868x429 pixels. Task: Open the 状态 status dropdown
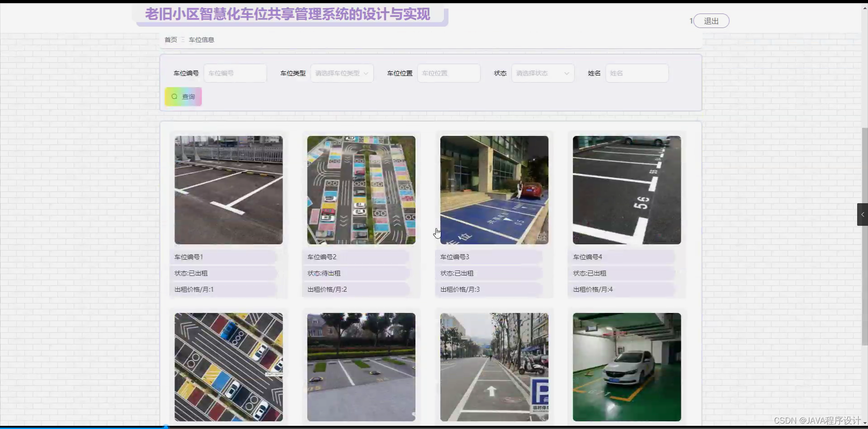[542, 73]
